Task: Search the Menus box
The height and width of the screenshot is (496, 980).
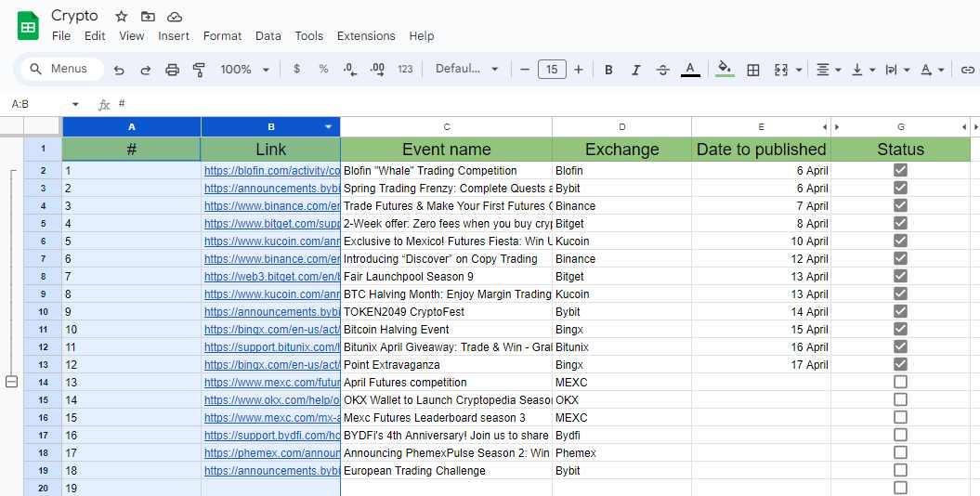Action: pyautogui.click(x=62, y=69)
